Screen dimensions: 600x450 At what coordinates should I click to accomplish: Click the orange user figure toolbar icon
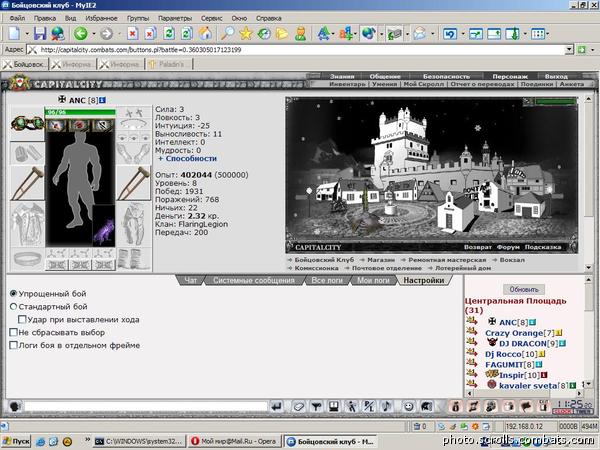tap(301, 34)
